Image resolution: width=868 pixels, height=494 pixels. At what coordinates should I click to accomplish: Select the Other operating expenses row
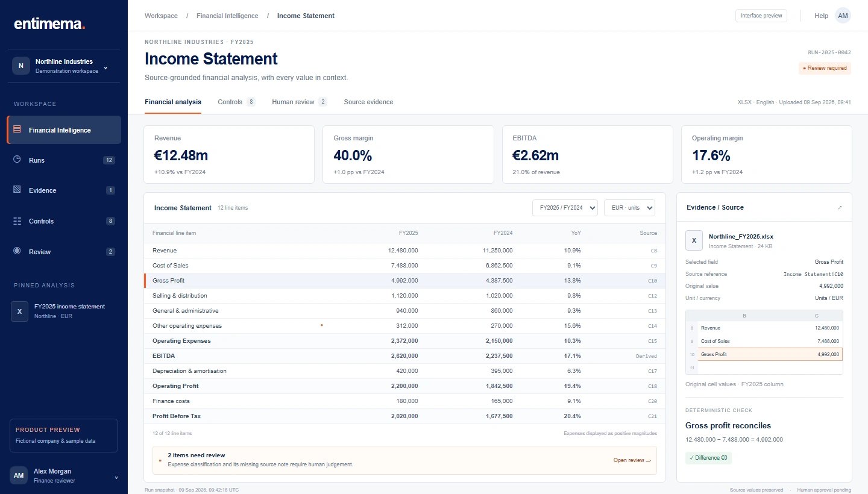404,325
